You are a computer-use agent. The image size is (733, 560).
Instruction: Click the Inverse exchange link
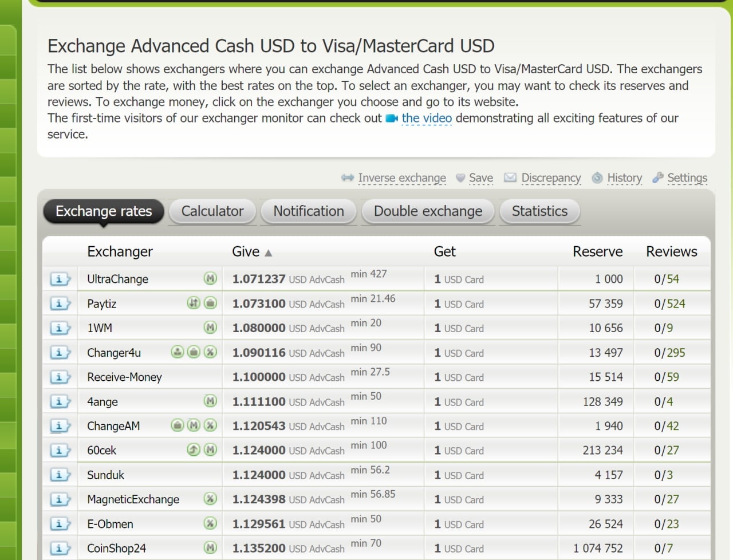[x=402, y=178]
